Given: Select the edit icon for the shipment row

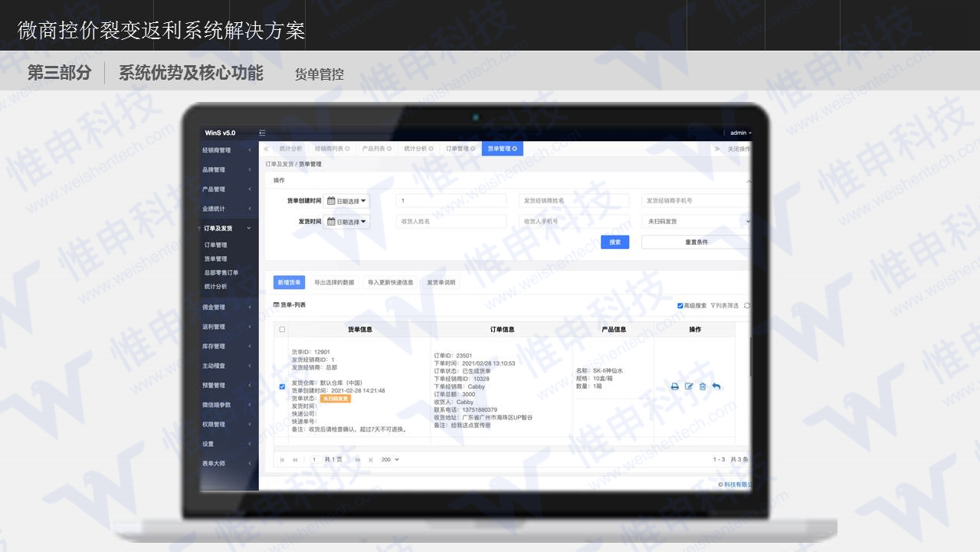Looking at the screenshot, I should click(689, 386).
